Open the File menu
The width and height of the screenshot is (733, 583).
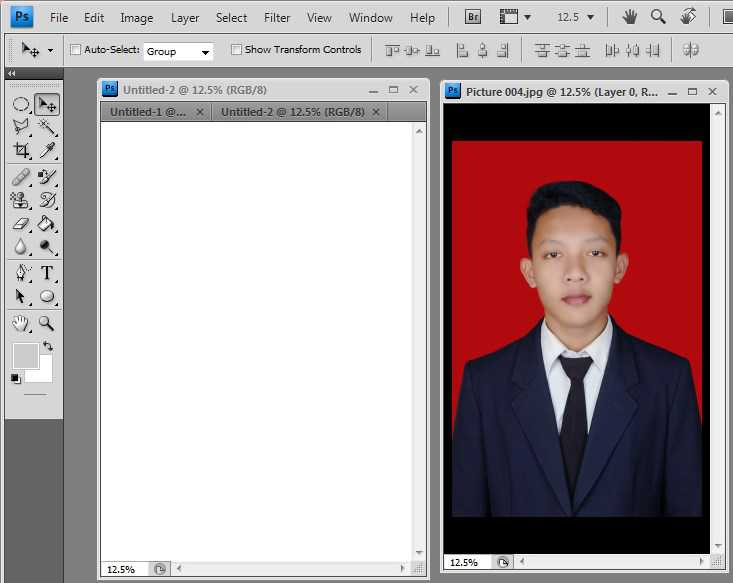coord(59,18)
